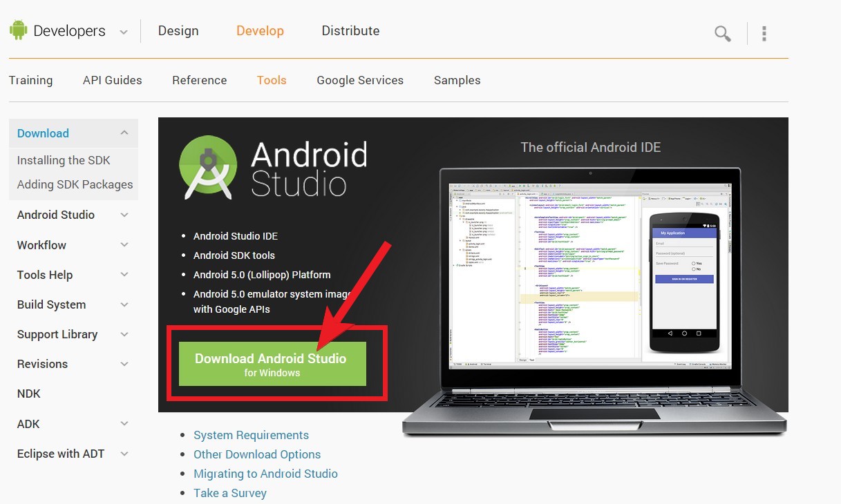Click the "Android SDK tools" bullet text

coord(234,255)
